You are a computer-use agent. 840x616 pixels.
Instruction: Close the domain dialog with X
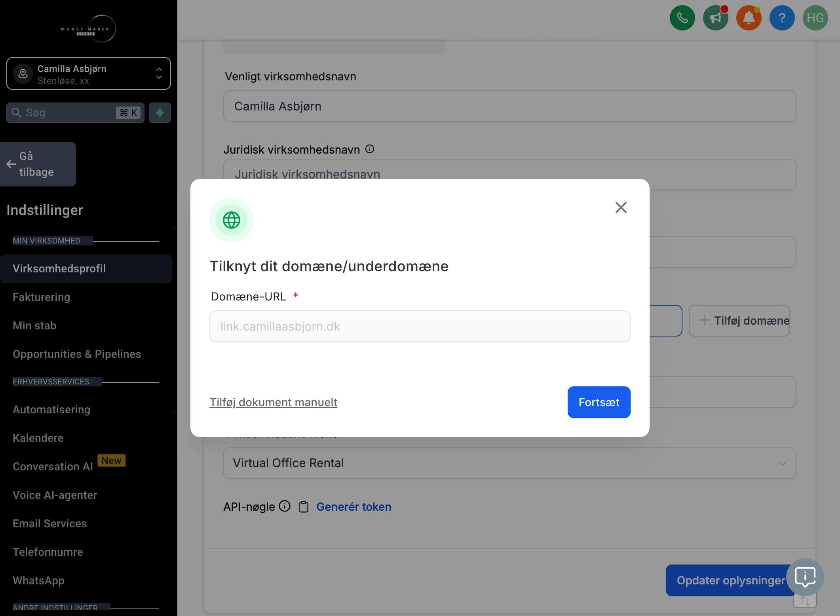pos(621,207)
